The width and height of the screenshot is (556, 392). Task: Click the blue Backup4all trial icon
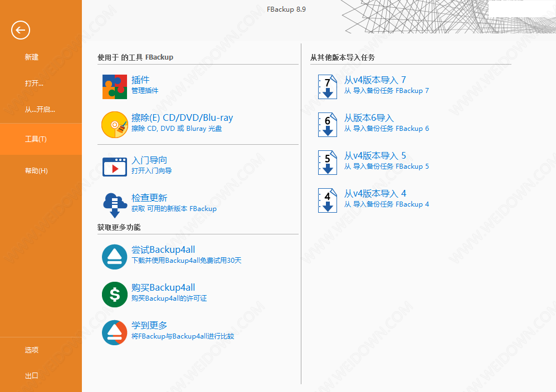(x=115, y=257)
